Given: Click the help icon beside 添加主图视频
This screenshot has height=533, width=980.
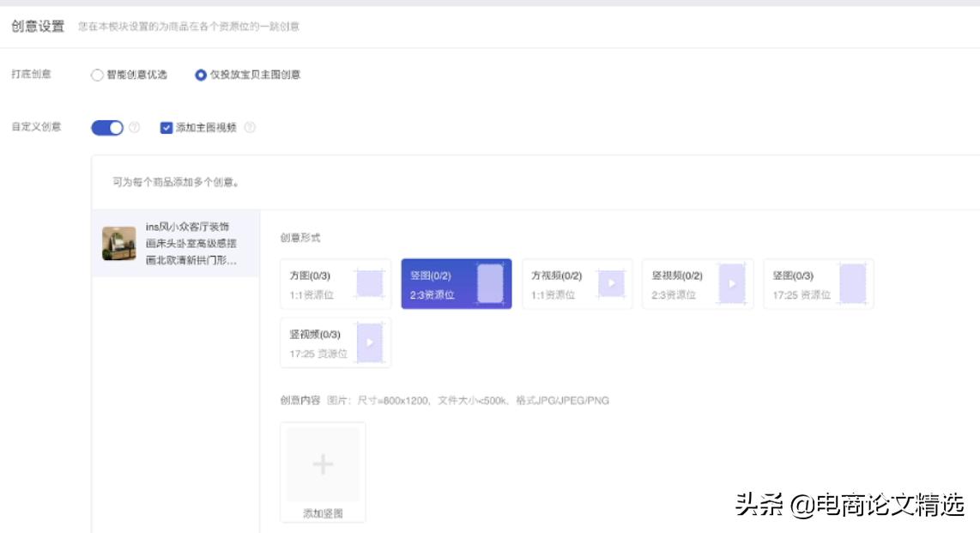Looking at the screenshot, I should [250, 125].
